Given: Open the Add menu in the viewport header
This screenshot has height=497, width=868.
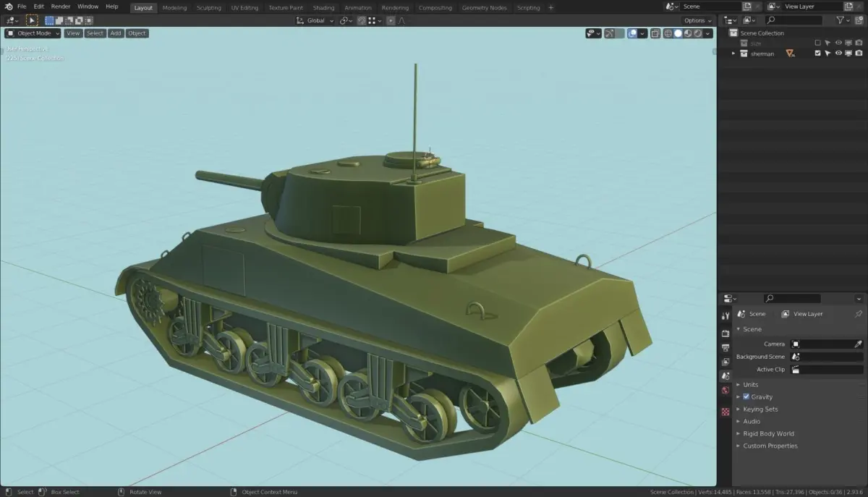Looking at the screenshot, I should pos(116,33).
